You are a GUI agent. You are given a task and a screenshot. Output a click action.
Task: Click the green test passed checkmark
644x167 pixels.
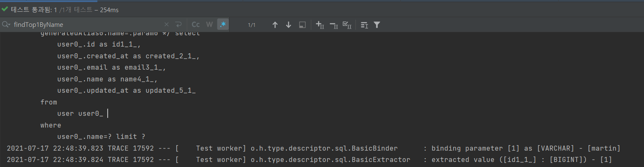click(x=5, y=9)
